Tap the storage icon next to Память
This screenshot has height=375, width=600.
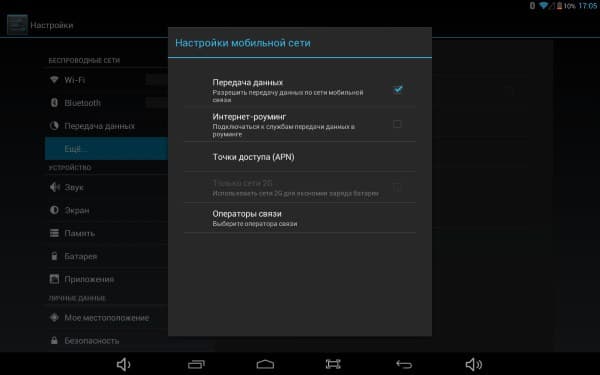click(x=54, y=233)
